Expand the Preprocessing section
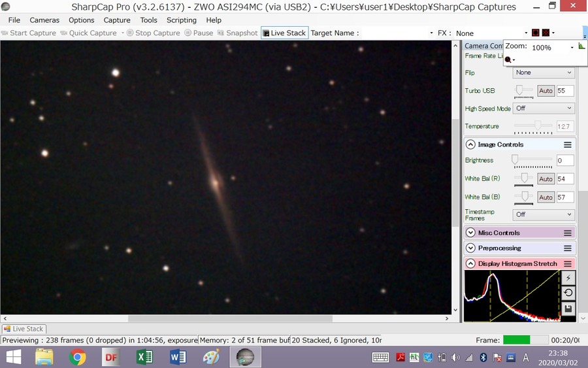Screen dimensions: 588x368 (x=470, y=248)
